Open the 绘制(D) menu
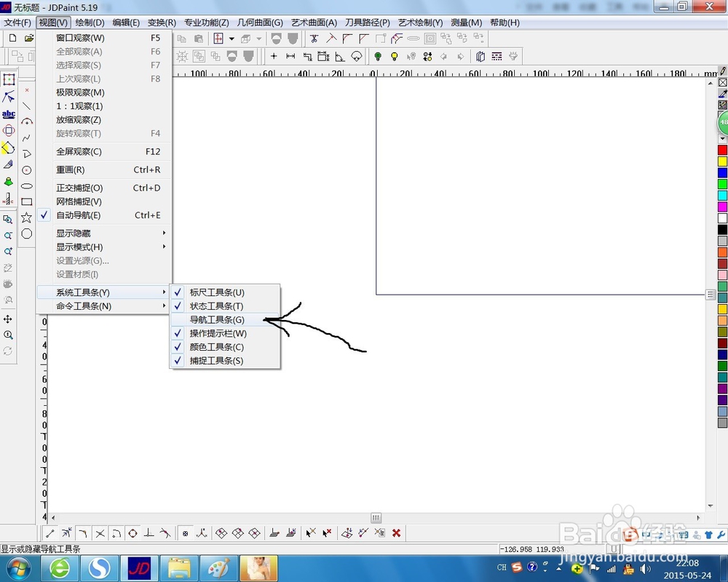The width and height of the screenshot is (728, 582). (90, 23)
